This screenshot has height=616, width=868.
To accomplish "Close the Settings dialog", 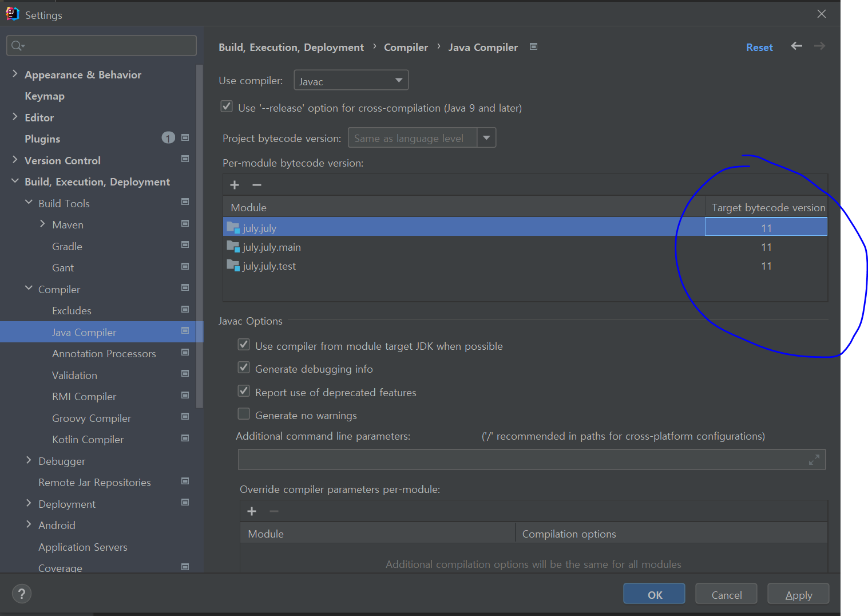I will pyautogui.click(x=822, y=14).
